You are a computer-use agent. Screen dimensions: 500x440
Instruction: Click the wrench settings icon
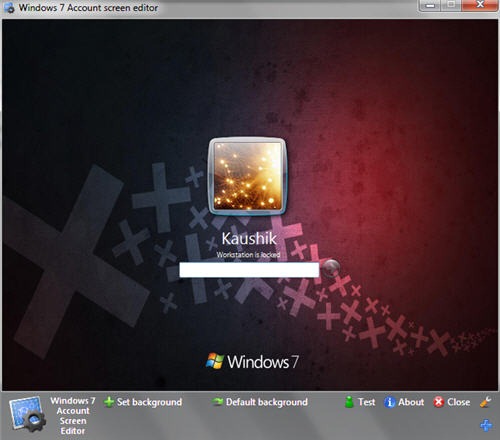coord(485,402)
